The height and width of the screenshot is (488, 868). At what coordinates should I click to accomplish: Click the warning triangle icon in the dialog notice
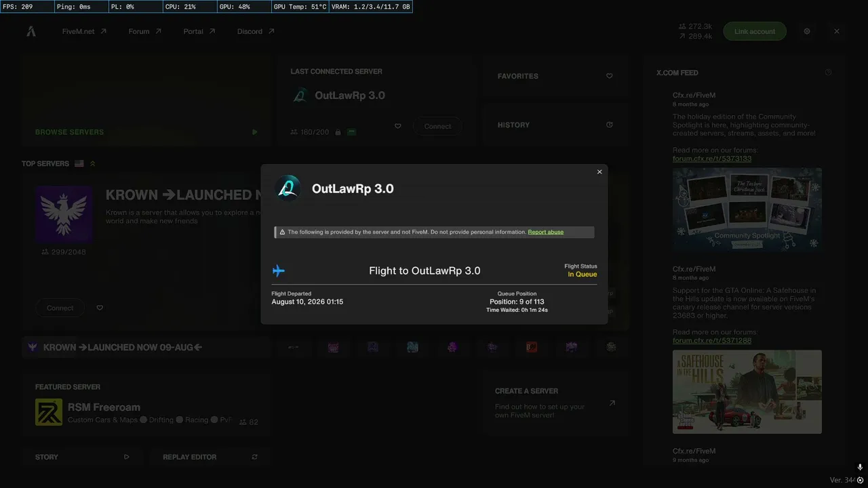point(282,232)
